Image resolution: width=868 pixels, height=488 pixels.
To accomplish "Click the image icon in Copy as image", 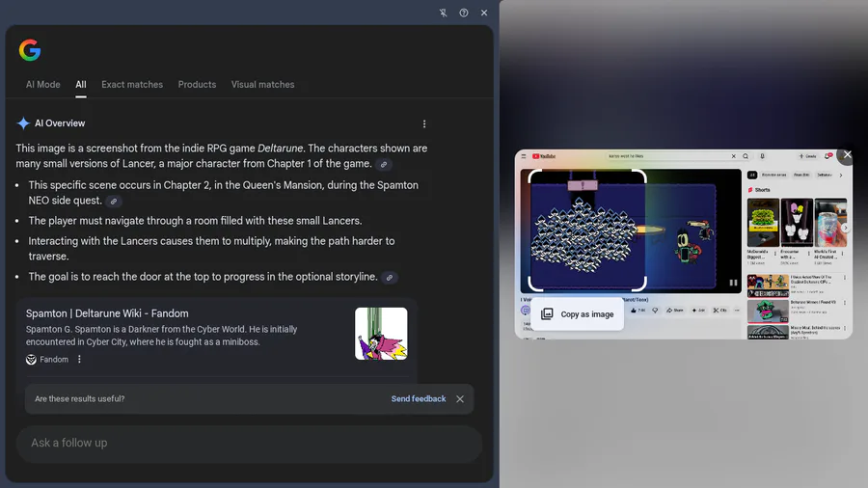I will click(547, 314).
